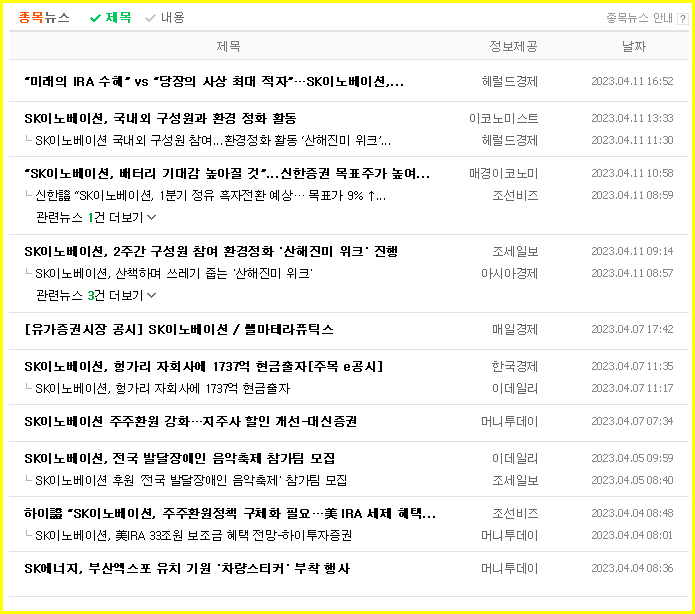
Task: Open article 배터리 기대감 높아질 것 신한증권 목표주가
Action: [226, 173]
